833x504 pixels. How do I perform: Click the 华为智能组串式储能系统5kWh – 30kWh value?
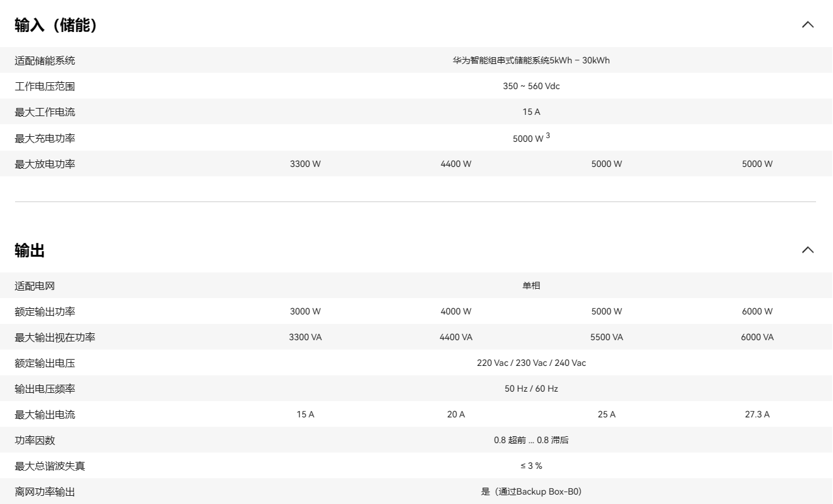[x=531, y=60]
